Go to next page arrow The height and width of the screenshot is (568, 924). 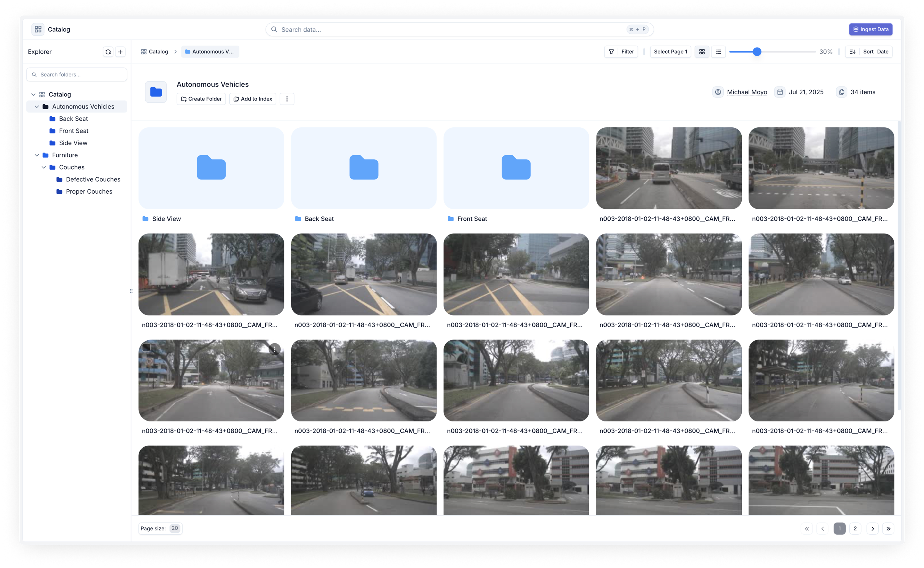pos(872,529)
